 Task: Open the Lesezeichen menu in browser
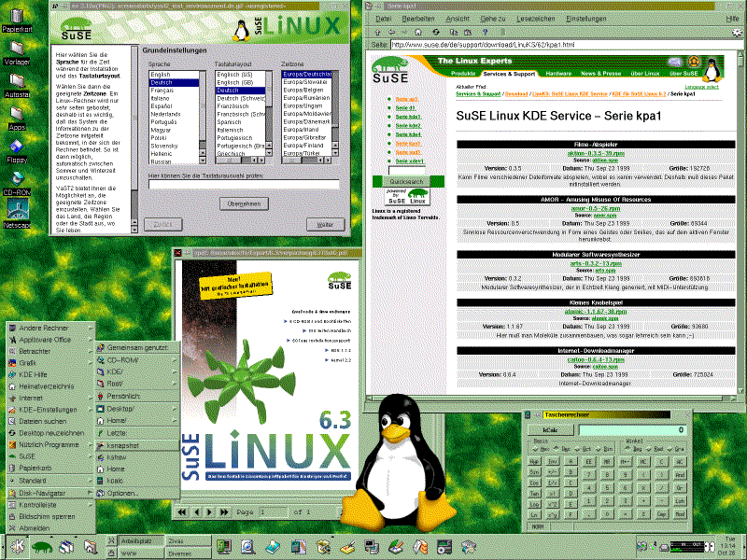tap(535, 19)
